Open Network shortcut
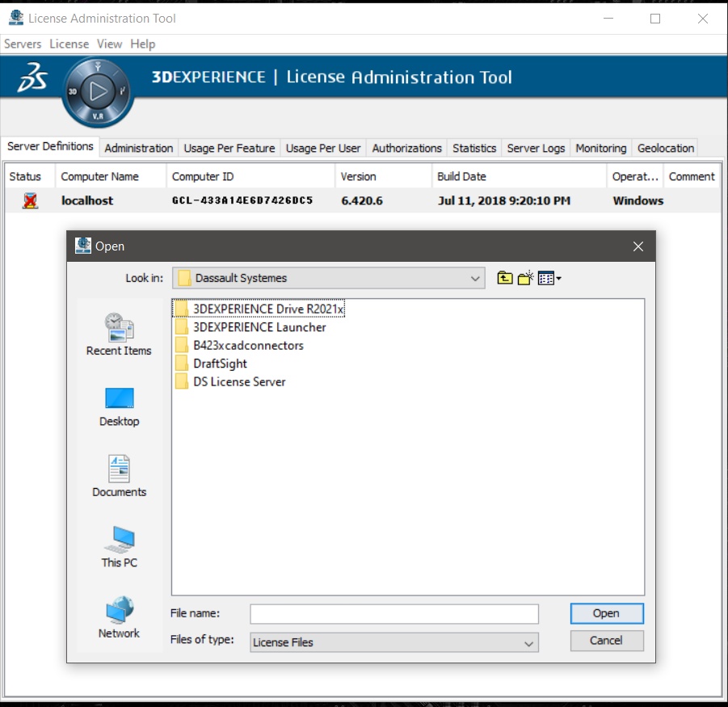Image resolution: width=728 pixels, height=707 pixels. (x=119, y=618)
